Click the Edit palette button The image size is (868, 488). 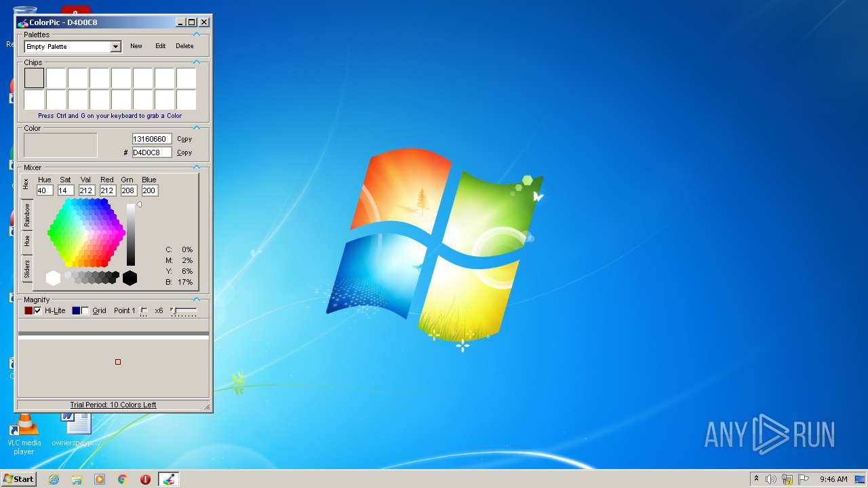pyautogui.click(x=160, y=46)
